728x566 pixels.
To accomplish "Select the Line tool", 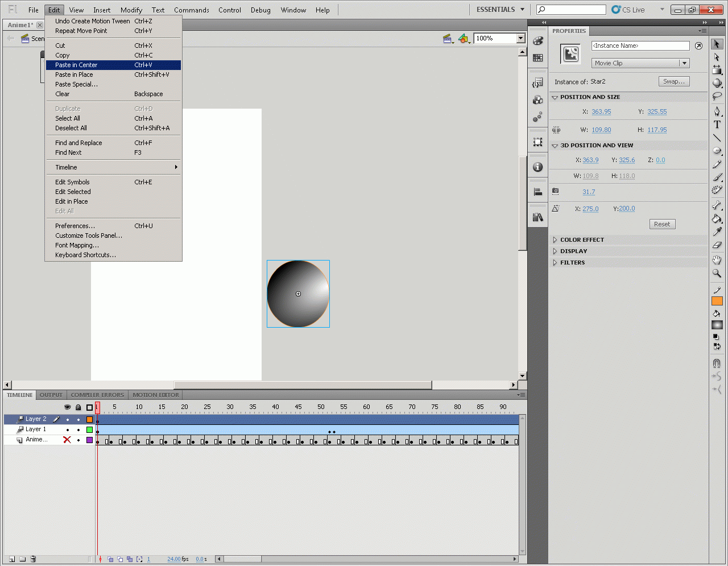I will (x=717, y=138).
